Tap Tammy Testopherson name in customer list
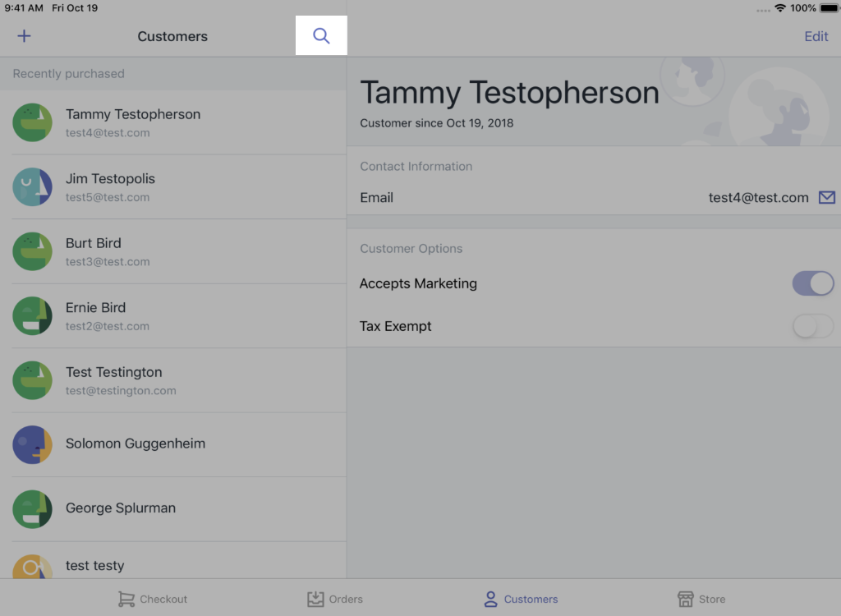 click(133, 114)
